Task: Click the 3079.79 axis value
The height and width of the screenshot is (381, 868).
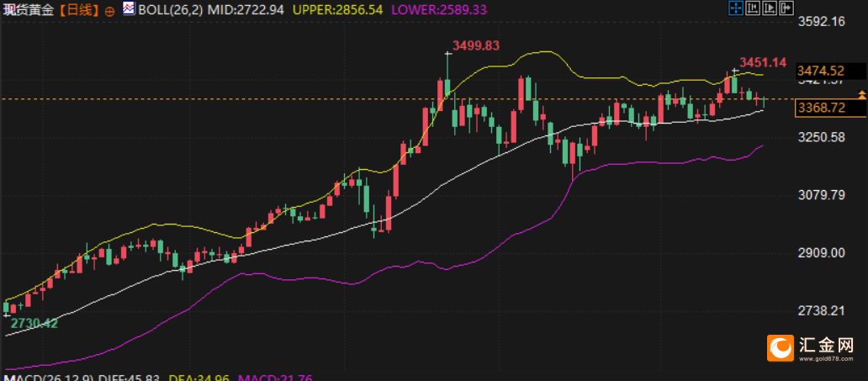Action: (822, 195)
